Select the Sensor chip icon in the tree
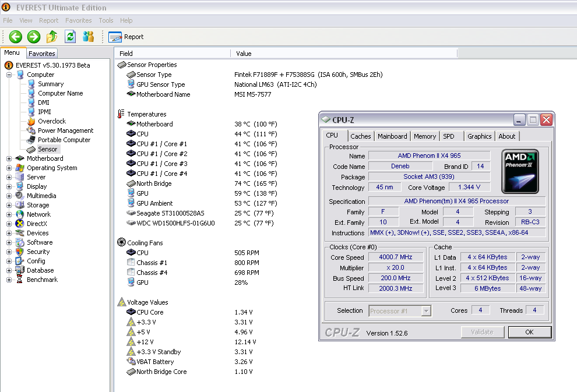The image size is (577, 392). coord(31,149)
